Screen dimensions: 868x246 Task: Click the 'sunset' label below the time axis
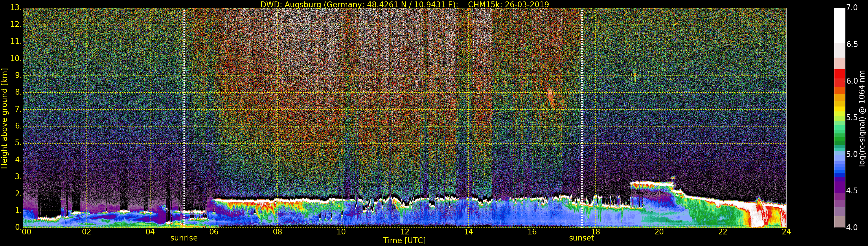point(582,238)
